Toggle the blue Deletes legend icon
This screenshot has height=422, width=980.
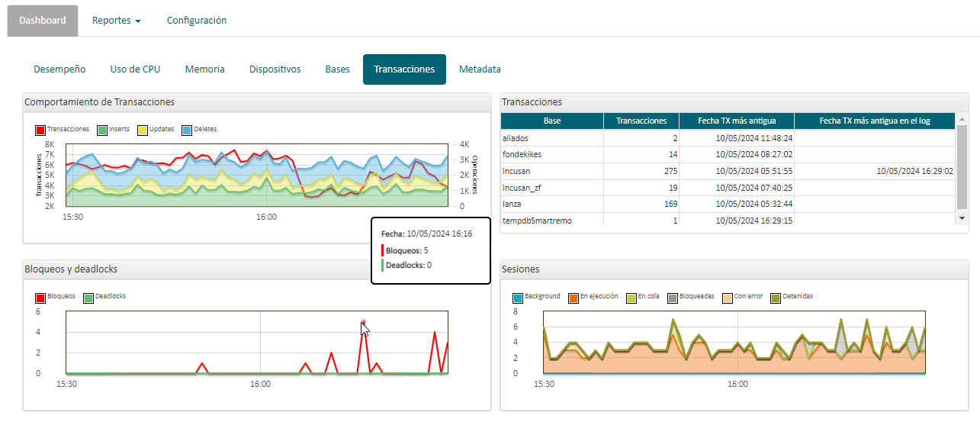tap(187, 130)
